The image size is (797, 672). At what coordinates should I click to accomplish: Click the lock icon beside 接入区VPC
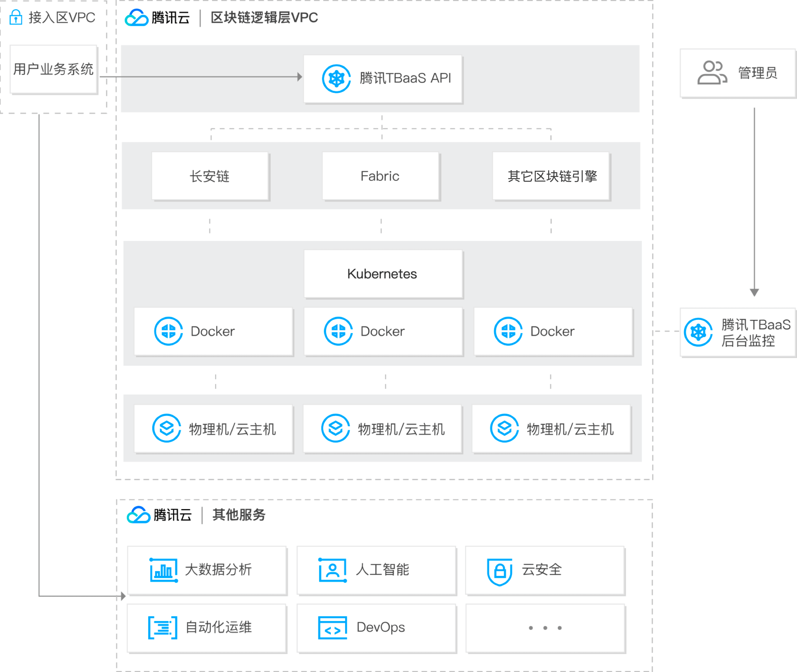16,17
